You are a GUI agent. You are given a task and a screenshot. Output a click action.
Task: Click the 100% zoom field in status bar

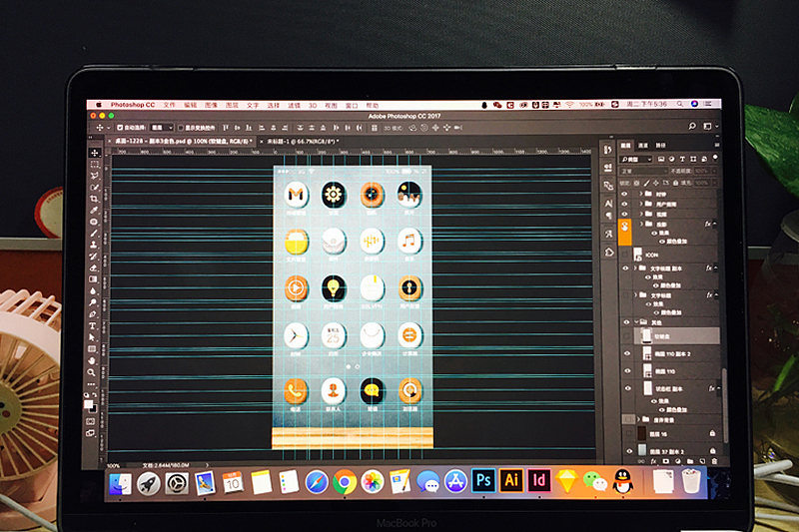pyautogui.click(x=113, y=466)
